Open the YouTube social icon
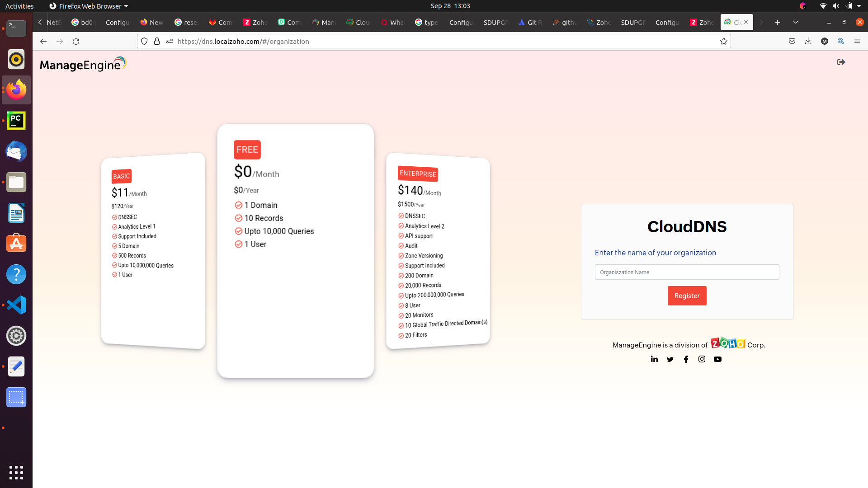Image resolution: width=868 pixels, height=488 pixels. (x=717, y=359)
